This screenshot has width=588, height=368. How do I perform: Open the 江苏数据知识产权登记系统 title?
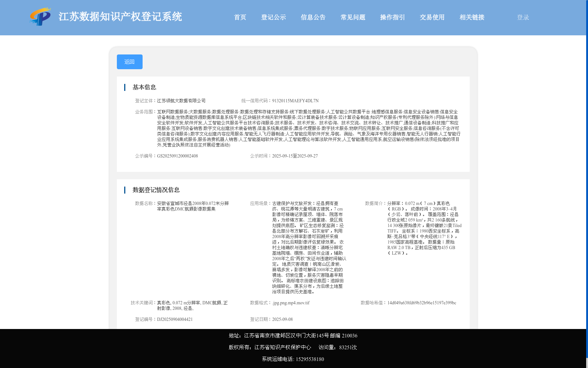point(120,17)
